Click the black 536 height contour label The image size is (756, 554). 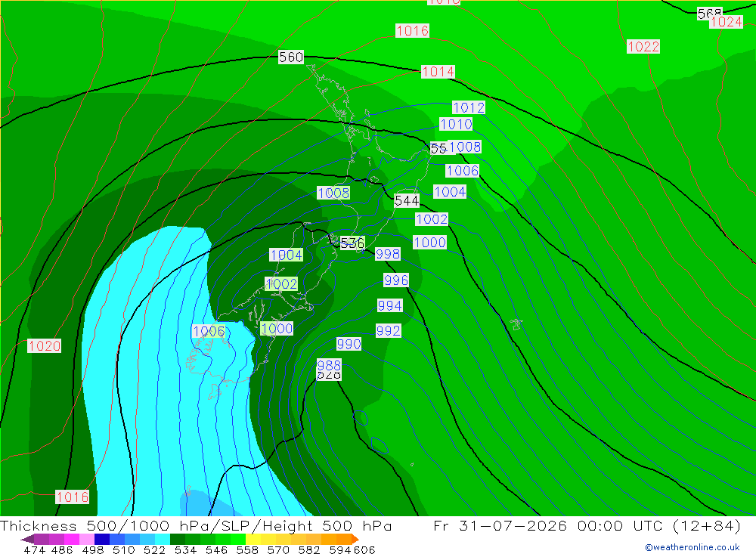click(x=352, y=243)
